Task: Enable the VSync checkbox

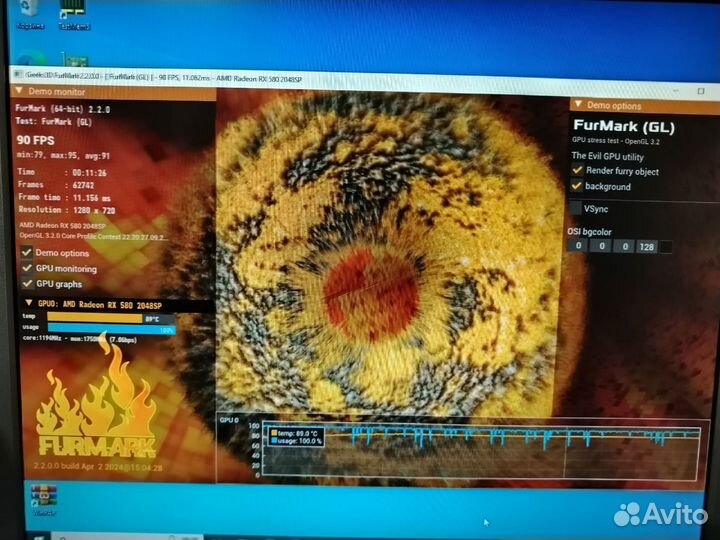Action: click(576, 208)
